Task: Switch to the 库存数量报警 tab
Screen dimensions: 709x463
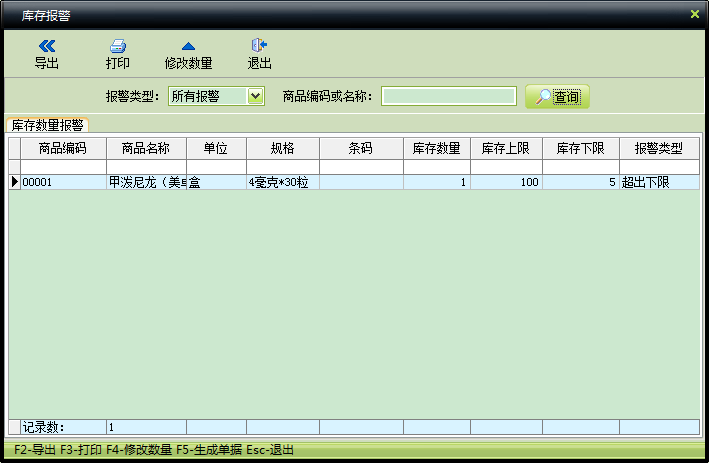Action: [47, 125]
